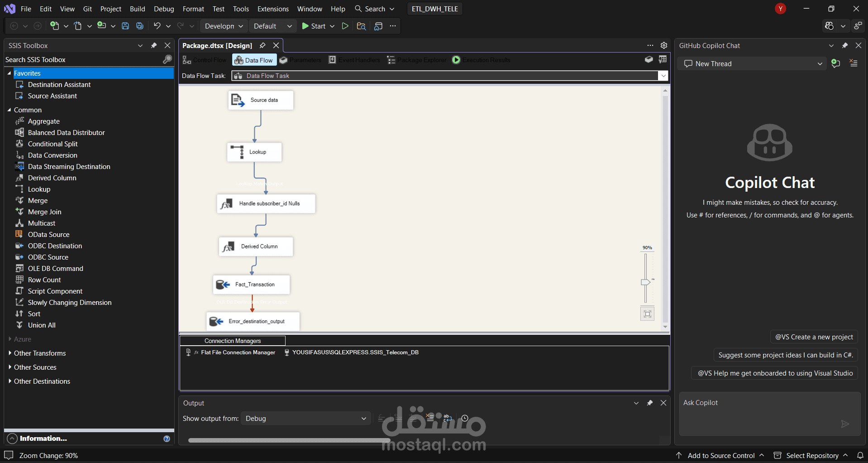The width and height of the screenshot is (868, 463).
Task: Open the search icon in SSIS Toolbox
Action: coord(167,59)
